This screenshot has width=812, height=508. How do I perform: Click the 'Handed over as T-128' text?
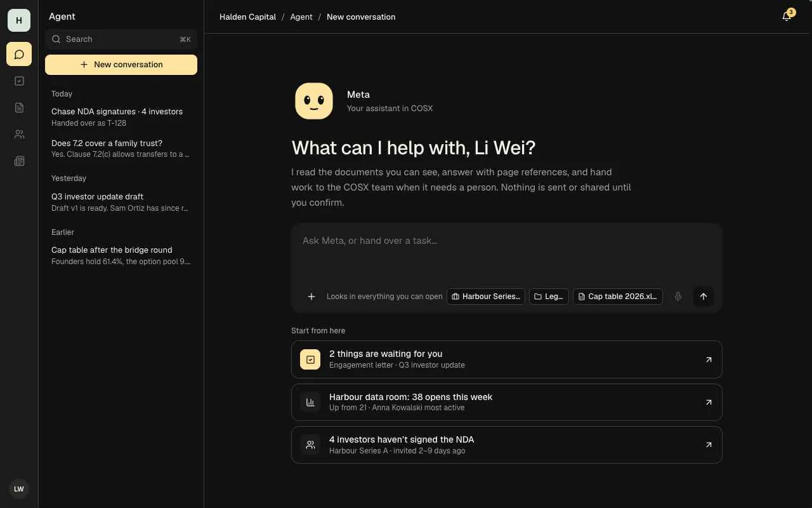(89, 123)
